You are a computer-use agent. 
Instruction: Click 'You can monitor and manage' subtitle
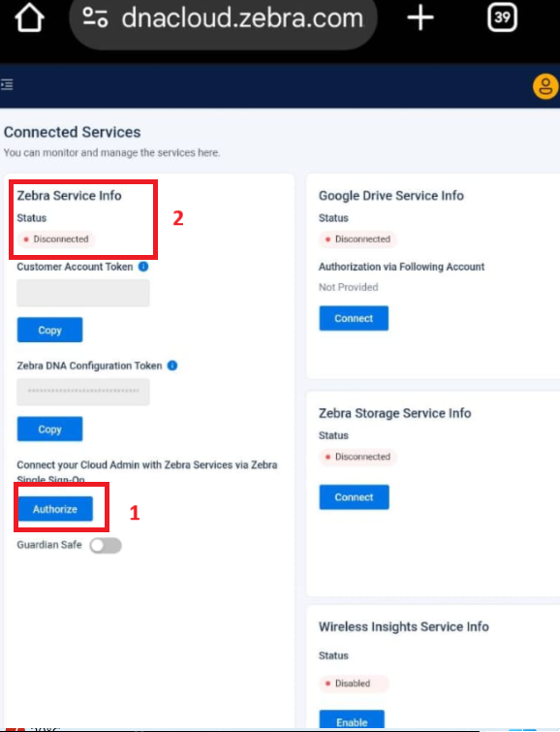[111, 152]
